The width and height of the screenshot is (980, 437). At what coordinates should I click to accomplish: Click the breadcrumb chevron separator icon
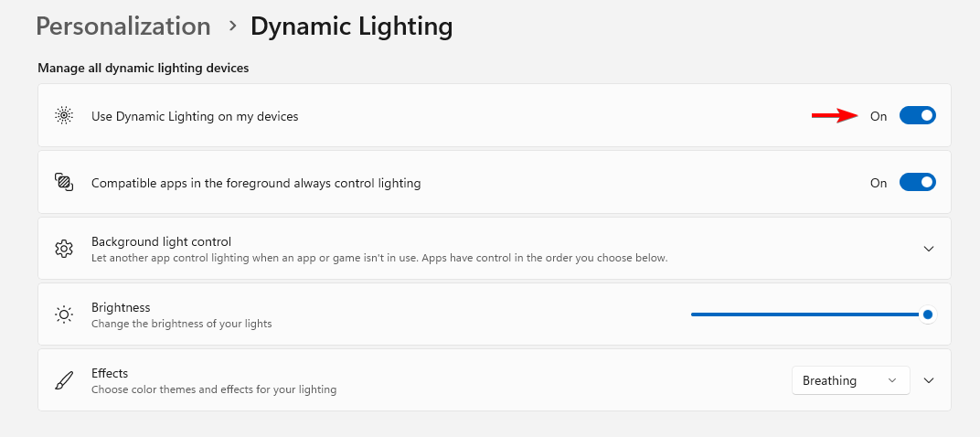pos(232,27)
